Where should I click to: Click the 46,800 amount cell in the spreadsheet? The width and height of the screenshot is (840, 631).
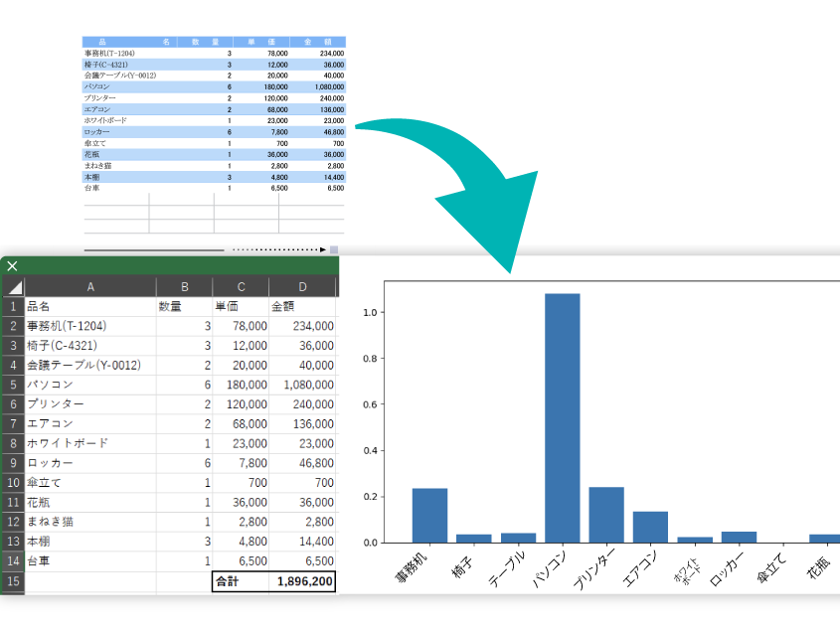tap(302, 463)
